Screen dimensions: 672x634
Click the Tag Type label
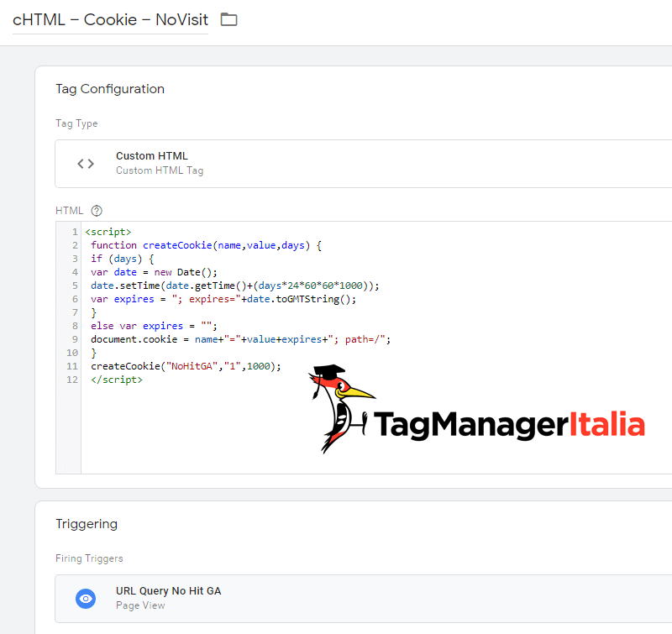pos(76,123)
